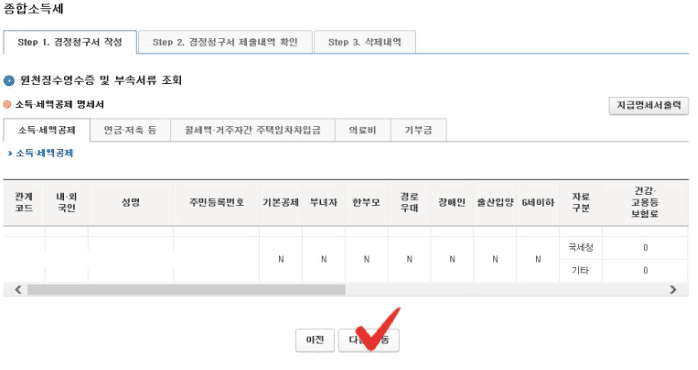The width and height of the screenshot is (698, 370).
Task: Click the N value under 부녀자
Action: (324, 259)
